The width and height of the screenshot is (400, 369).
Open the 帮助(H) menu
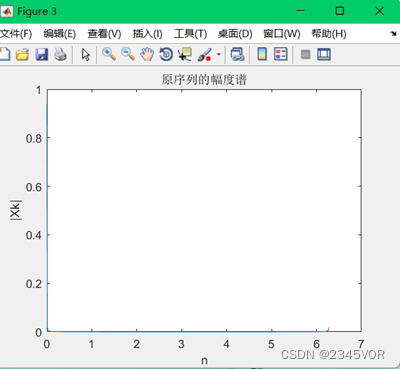pyautogui.click(x=329, y=34)
